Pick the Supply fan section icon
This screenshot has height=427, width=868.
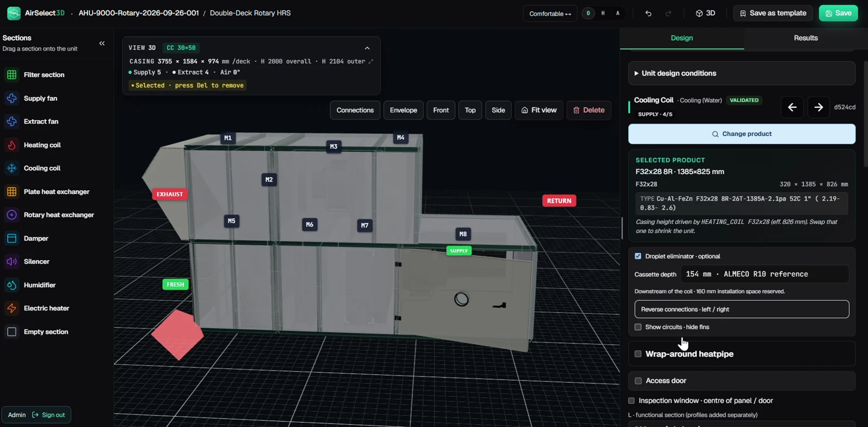[x=12, y=98]
